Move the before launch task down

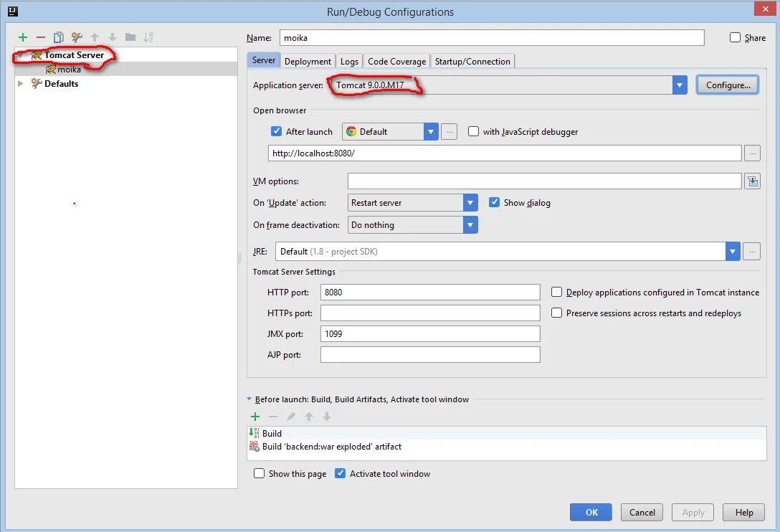point(327,417)
